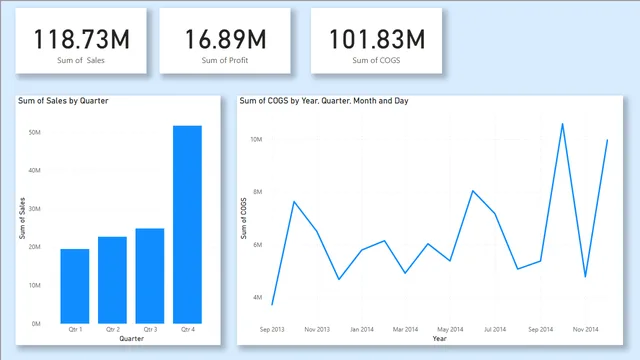Click 'Sum of COGS by Year, Quarter, Month and Day' title

tap(324, 101)
